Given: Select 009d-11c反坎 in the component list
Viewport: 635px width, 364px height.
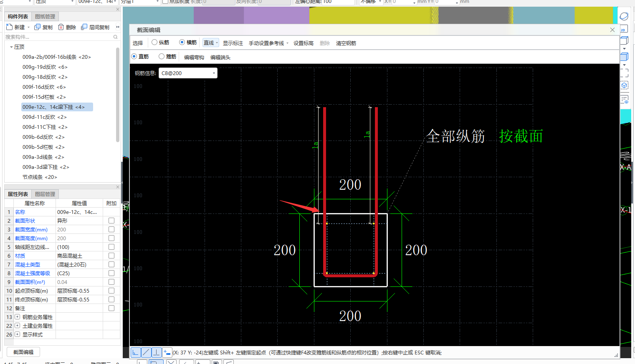Looking at the screenshot, I should pos(45,117).
